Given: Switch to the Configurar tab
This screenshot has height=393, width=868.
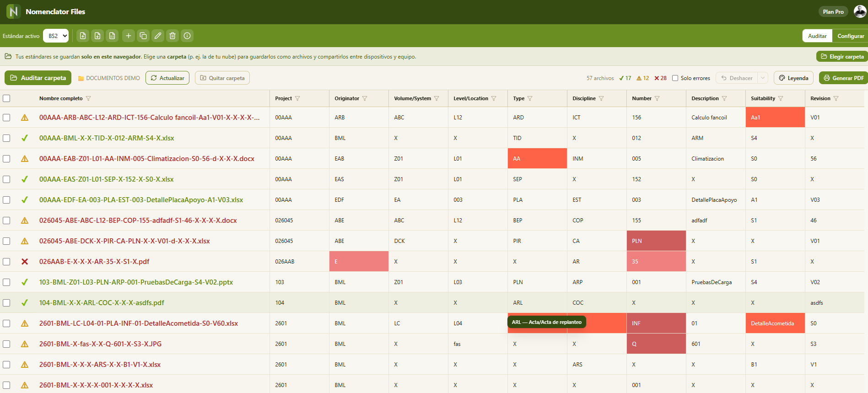Looking at the screenshot, I should 851,36.
